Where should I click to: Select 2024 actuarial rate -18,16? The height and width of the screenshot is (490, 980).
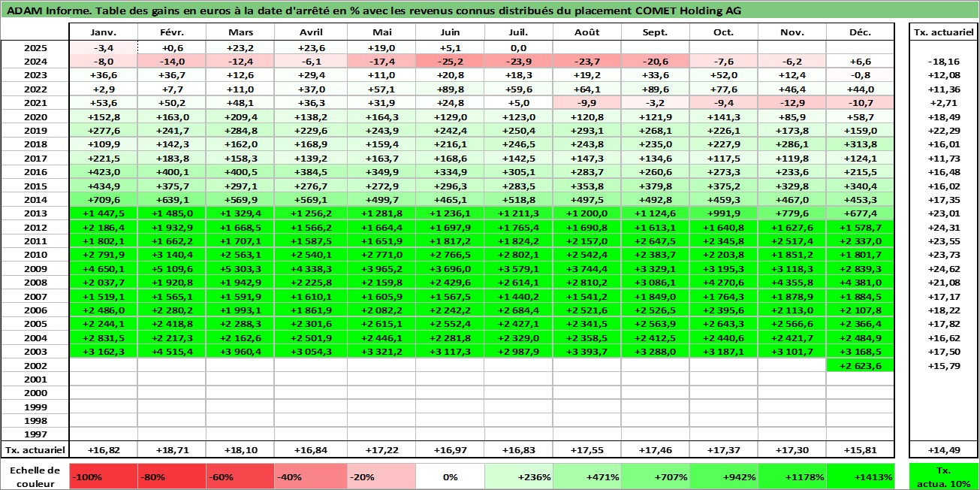point(944,62)
